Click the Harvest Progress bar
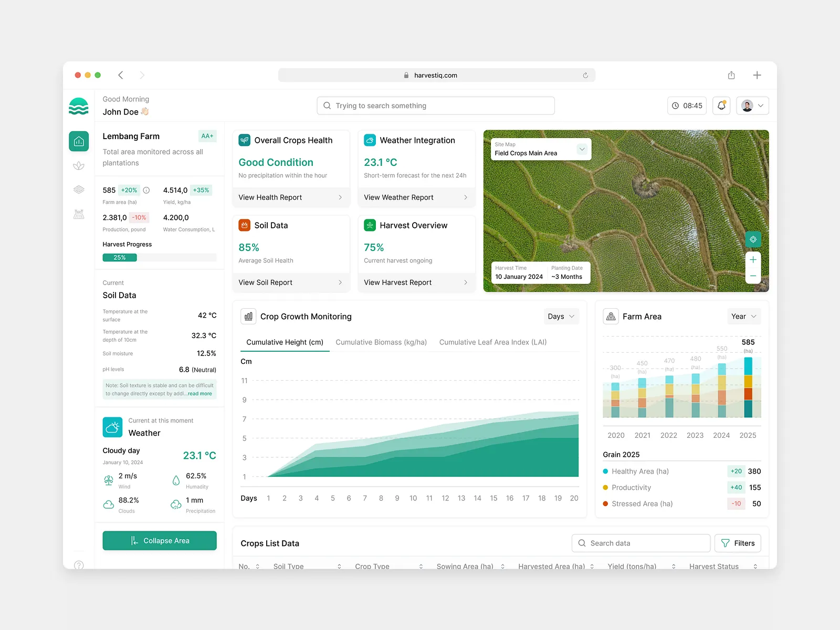Image resolution: width=840 pixels, height=630 pixels. pyautogui.click(x=120, y=257)
